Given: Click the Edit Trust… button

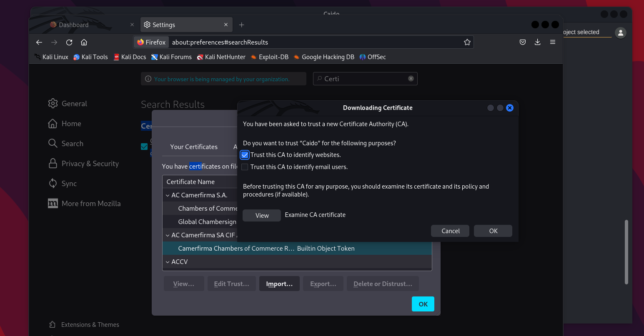Looking at the screenshot, I should coord(232,284).
